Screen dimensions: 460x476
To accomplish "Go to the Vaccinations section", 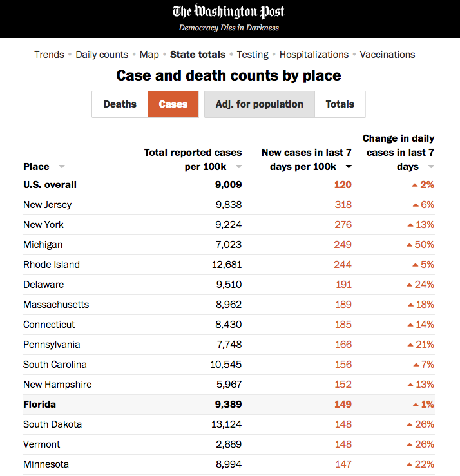I will pos(387,55).
